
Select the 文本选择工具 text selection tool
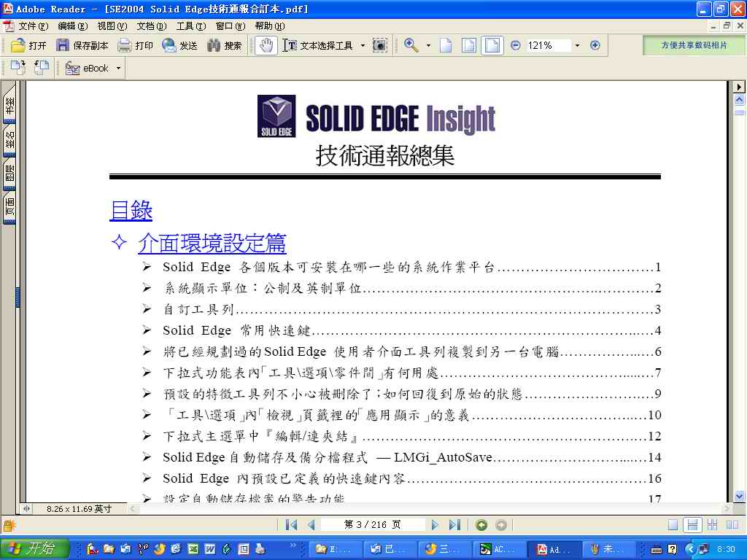click(x=318, y=45)
